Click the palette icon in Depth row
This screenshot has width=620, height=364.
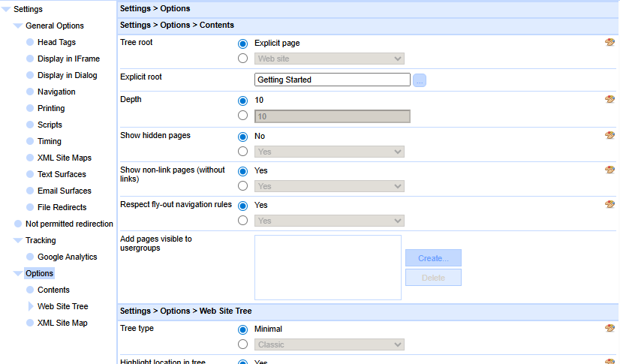pos(609,100)
